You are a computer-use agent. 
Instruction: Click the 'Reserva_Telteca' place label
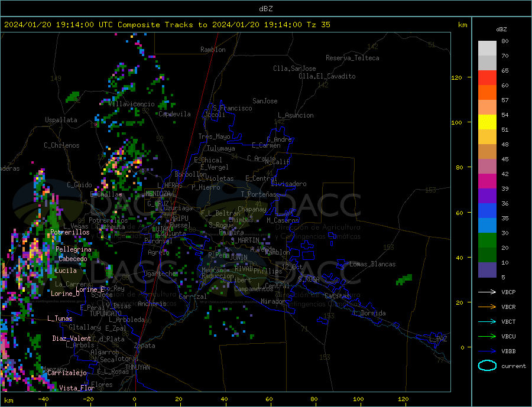coord(352,58)
